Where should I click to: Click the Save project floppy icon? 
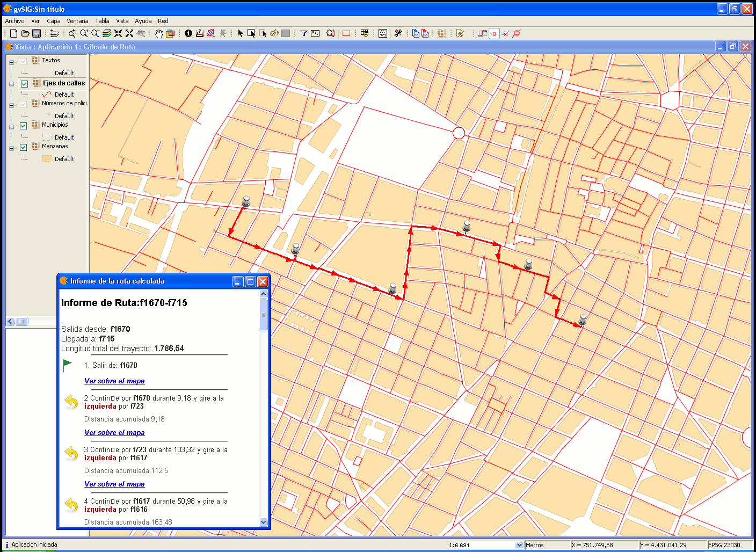(x=37, y=33)
